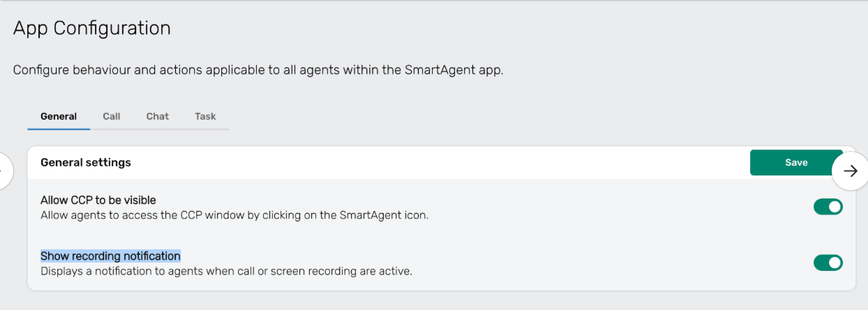The height and width of the screenshot is (310, 868).
Task: Turn off Show recording notification switch
Action: [828, 263]
